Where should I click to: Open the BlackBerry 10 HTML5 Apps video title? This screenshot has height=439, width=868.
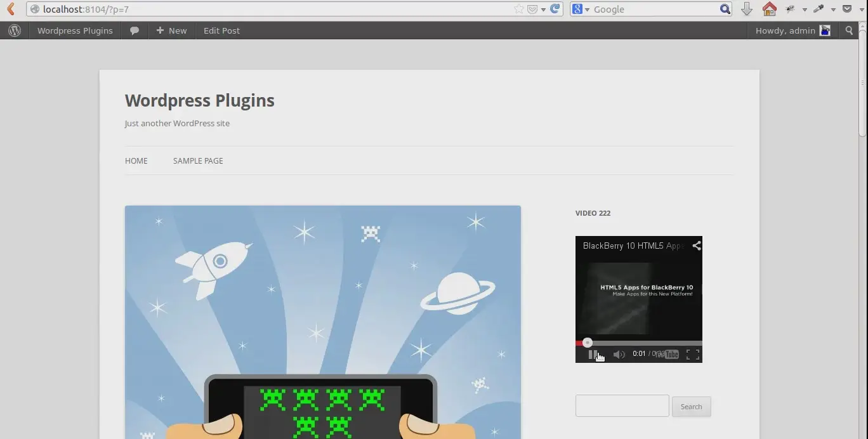633,246
